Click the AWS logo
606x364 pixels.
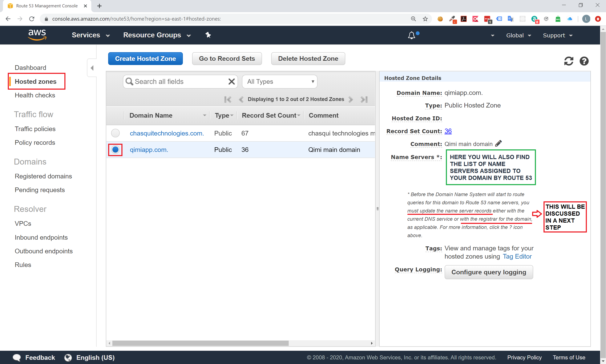[37, 35]
